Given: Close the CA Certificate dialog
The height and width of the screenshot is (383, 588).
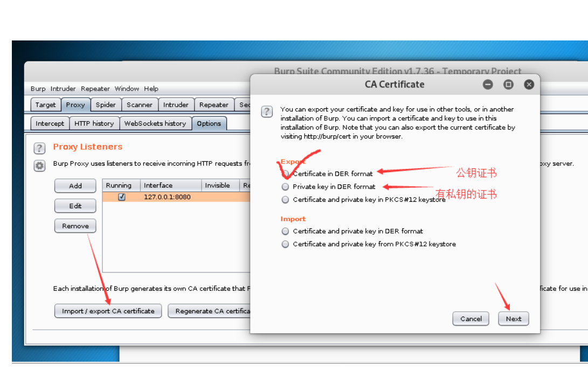Looking at the screenshot, I should click(x=529, y=85).
